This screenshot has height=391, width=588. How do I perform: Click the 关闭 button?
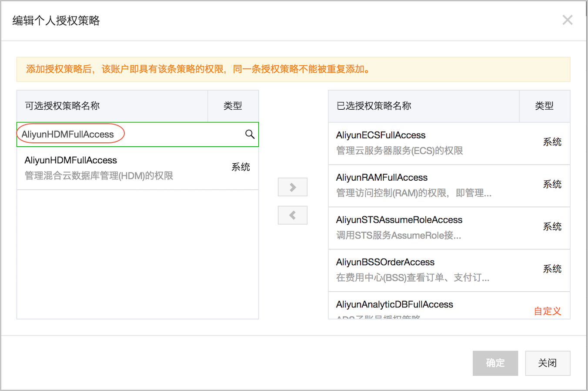[x=548, y=363]
